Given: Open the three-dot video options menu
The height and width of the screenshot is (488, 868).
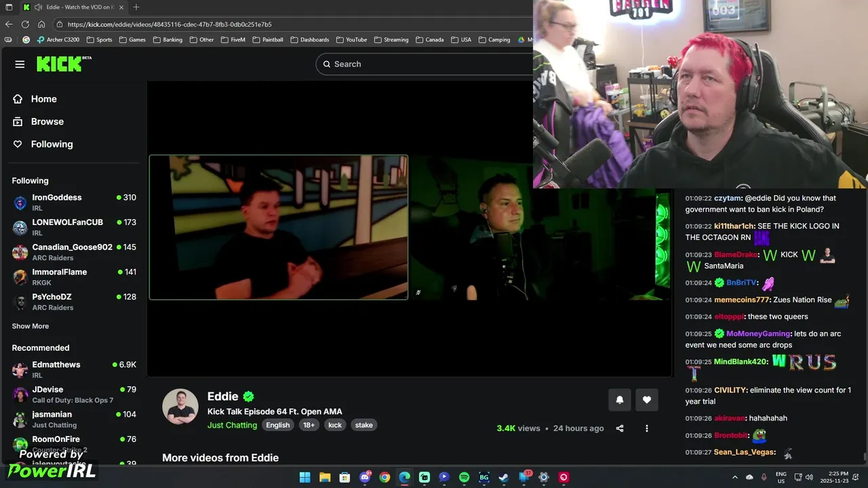Looking at the screenshot, I should [647, 428].
